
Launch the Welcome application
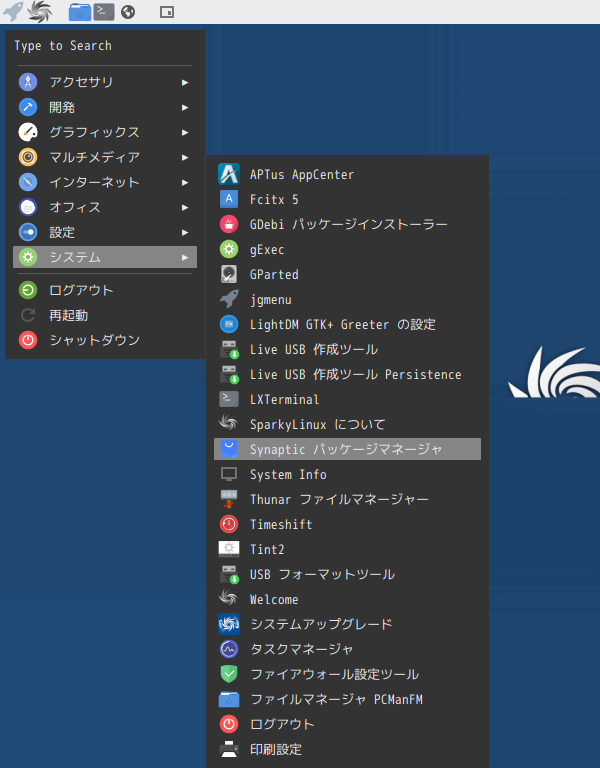click(x=347, y=599)
